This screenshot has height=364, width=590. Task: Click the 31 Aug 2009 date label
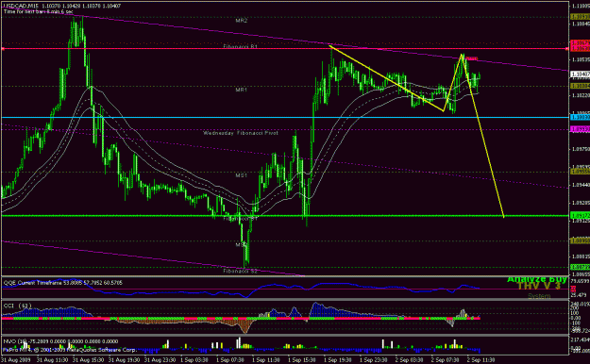coord(16,360)
